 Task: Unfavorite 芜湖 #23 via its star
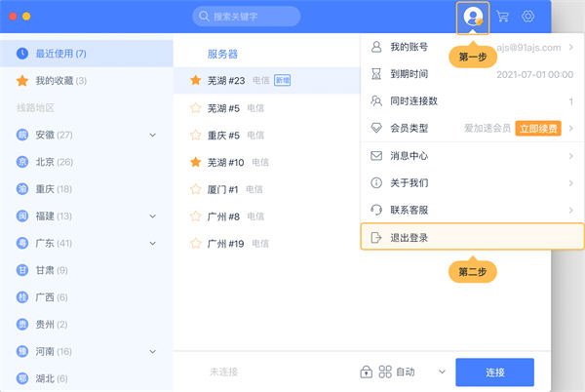pos(196,80)
